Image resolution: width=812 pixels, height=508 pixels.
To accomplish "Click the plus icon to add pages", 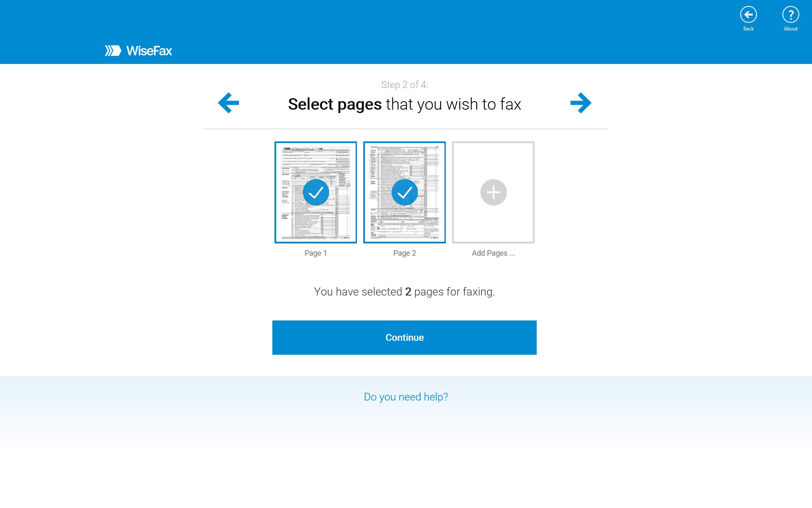I will 493,192.
